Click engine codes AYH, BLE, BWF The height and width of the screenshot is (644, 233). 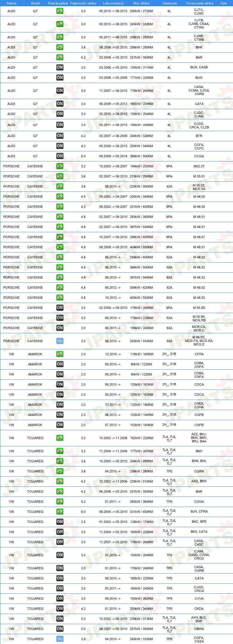coord(199,619)
